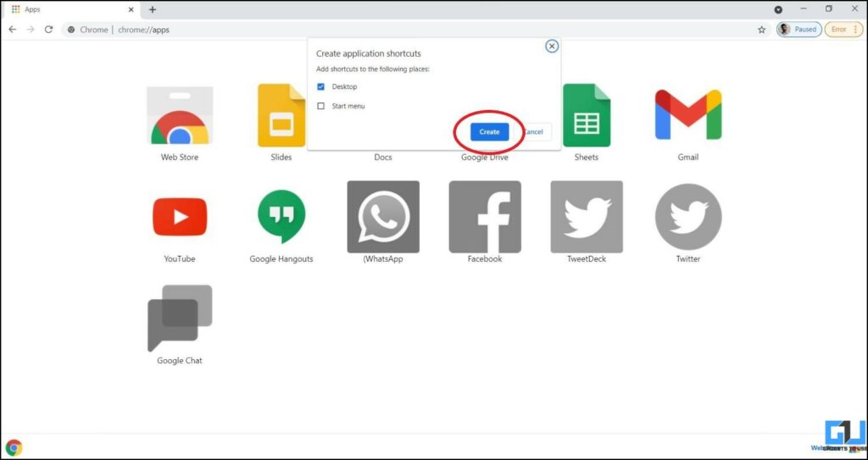Viewport: 868px width, 460px height.
Task: Open the Facebook shortcut icon
Action: (x=485, y=217)
